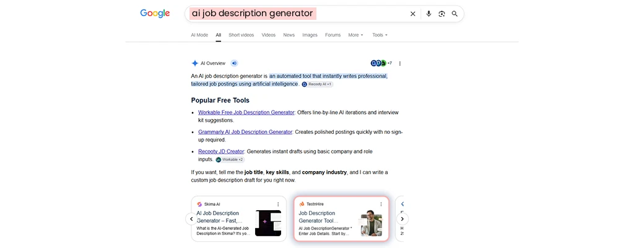Open Skima AI card thumbnail image

point(268,223)
